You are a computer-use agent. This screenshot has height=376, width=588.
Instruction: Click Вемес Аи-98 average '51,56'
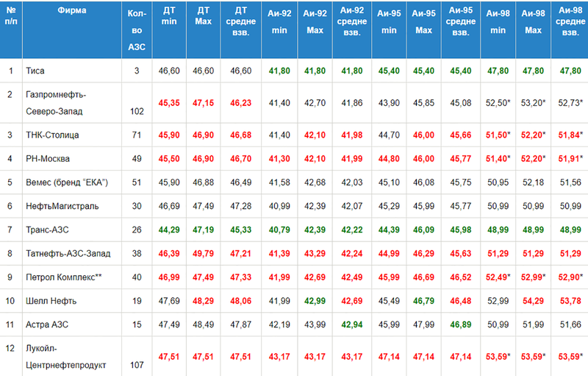pyautogui.click(x=570, y=182)
